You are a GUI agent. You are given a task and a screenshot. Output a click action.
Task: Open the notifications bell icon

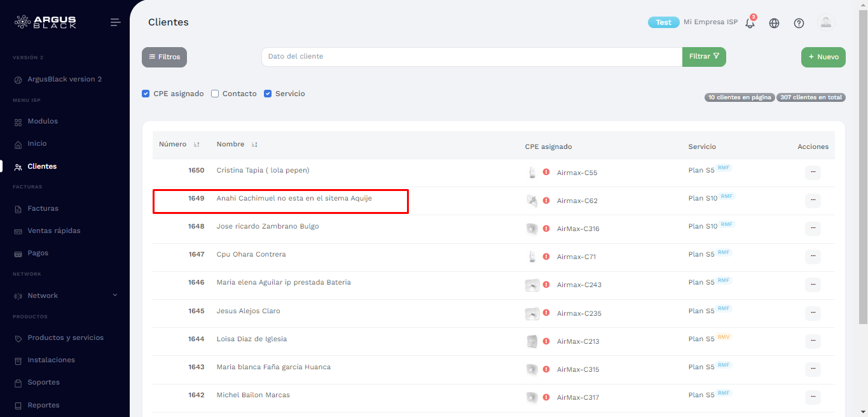pos(749,23)
